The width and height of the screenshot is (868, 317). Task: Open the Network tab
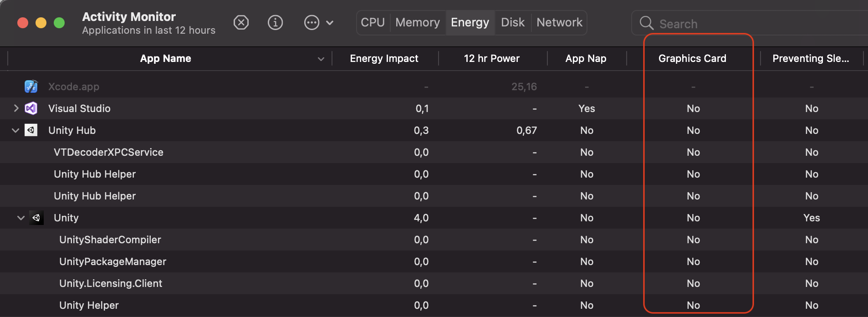coord(559,22)
